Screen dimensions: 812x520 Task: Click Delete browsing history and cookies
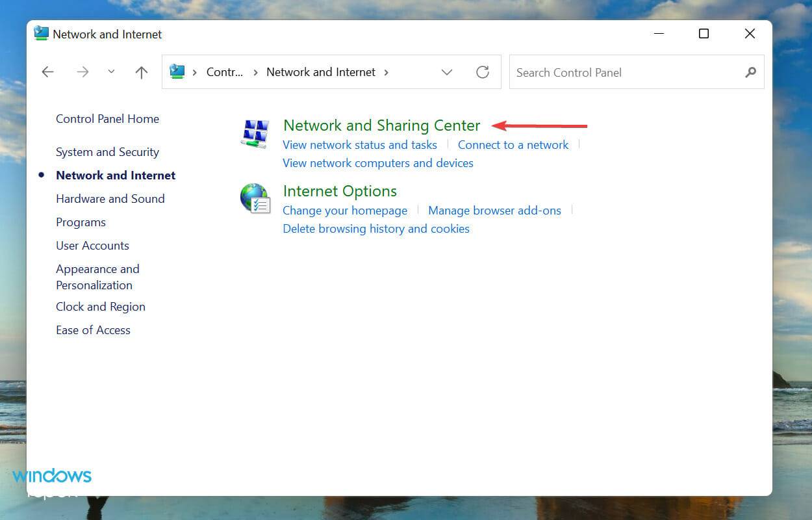tap(375, 228)
